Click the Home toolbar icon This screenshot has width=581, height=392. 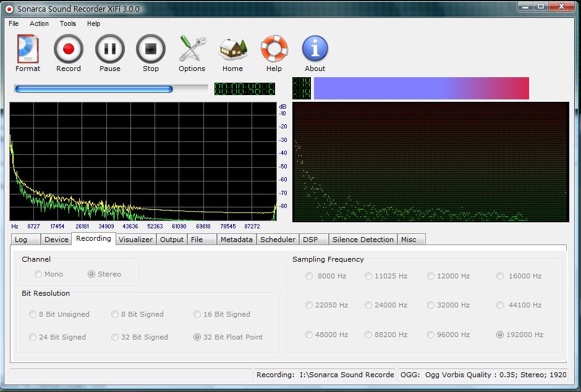pyautogui.click(x=232, y=48)
